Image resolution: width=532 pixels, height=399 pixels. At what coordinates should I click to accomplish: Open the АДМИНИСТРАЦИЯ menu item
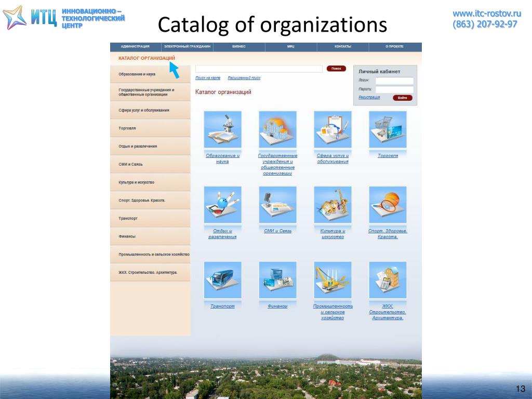click(135, 46)
